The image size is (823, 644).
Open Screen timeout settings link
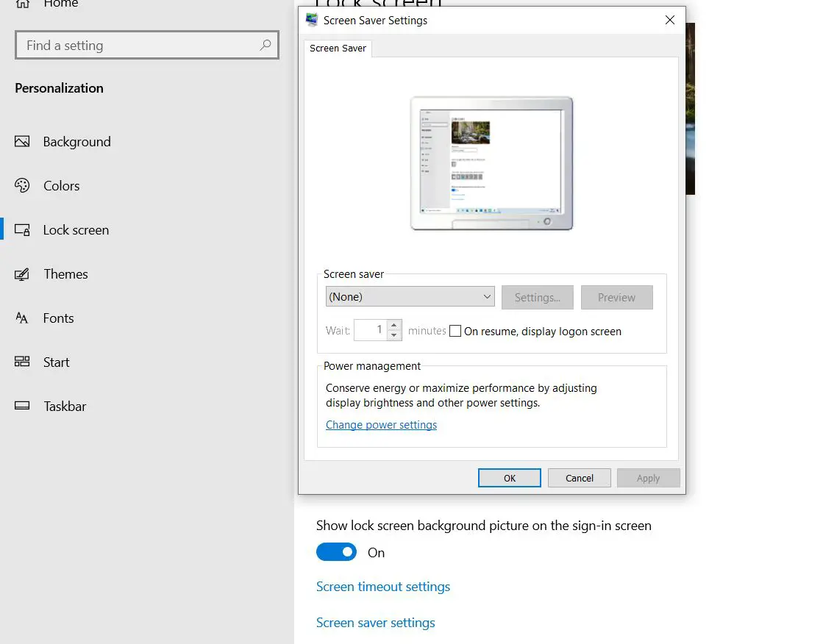[382, 587]
